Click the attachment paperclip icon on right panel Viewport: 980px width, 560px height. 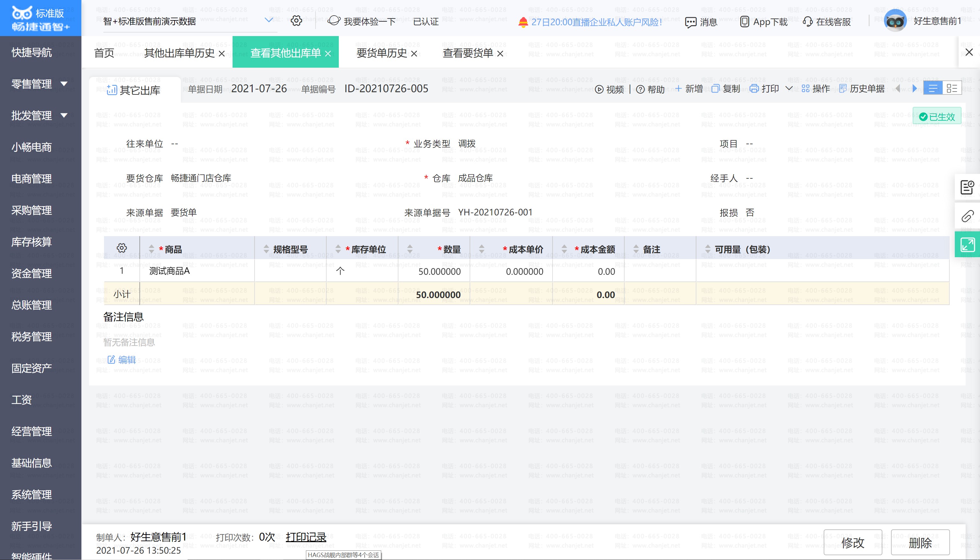click(967, 216)
